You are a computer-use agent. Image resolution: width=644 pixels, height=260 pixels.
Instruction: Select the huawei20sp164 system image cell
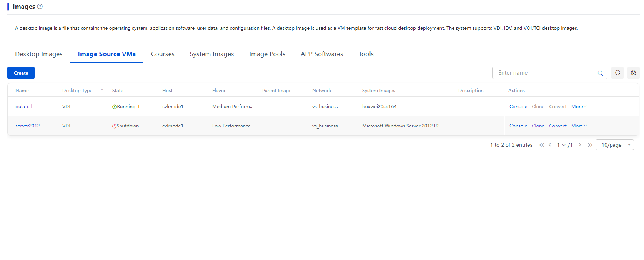tap(379, 107)
